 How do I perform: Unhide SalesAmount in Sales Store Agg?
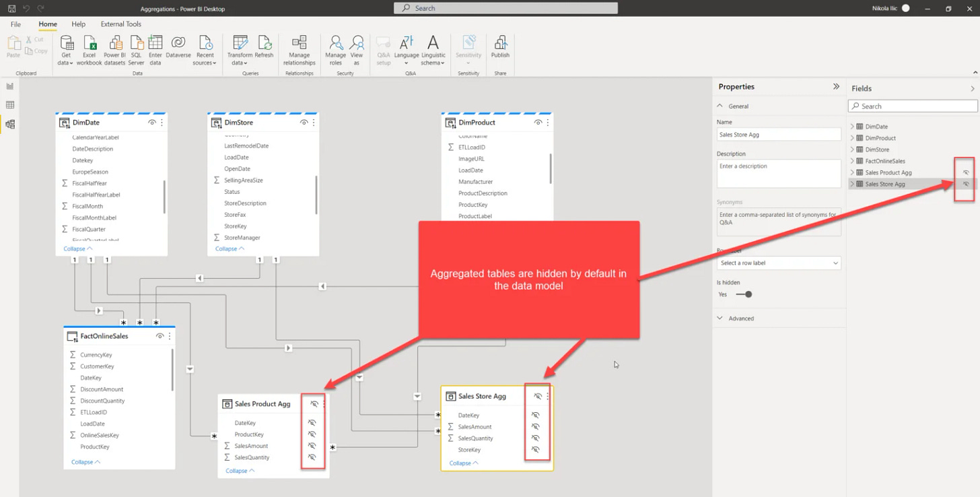point(536,427)
